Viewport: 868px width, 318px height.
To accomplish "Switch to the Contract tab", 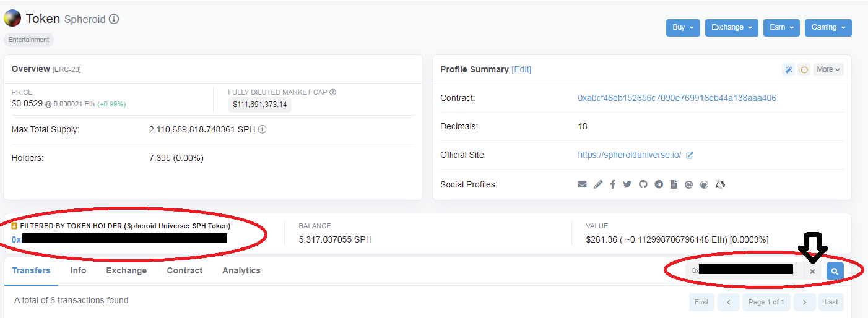I will click(184, 271).
